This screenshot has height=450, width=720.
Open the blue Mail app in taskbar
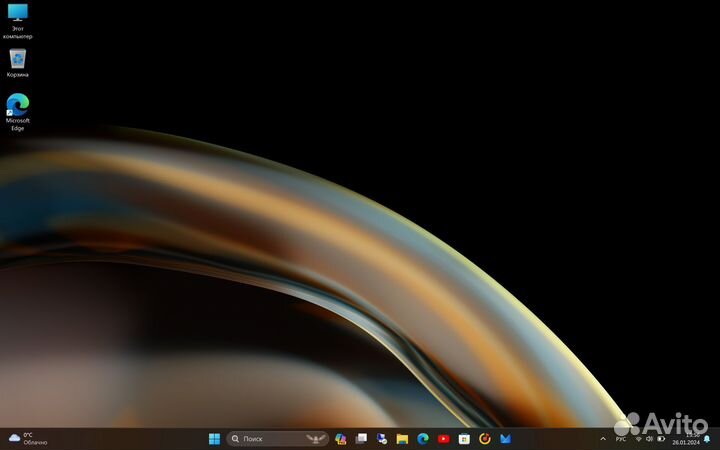pyautogui.click(x=506, y=438)
